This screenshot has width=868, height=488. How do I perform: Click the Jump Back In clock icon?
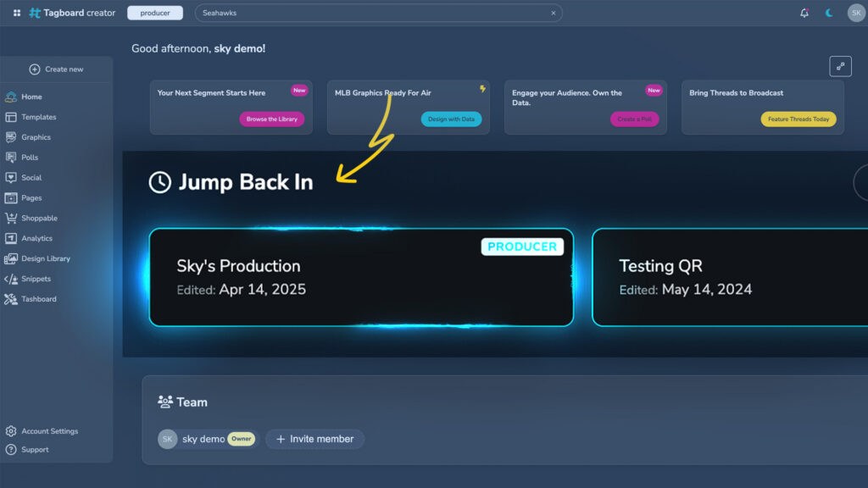coord(160,183)
